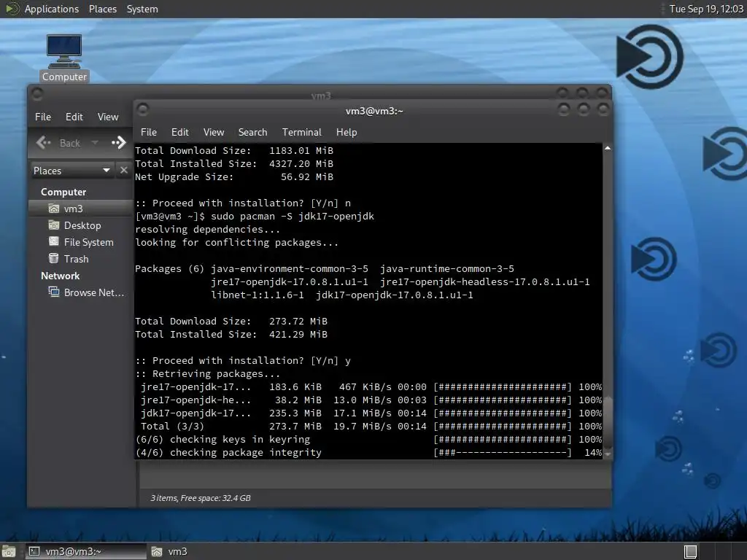
Task: Click terminal scrollbar up arrow
Action: tap(608, 148)
